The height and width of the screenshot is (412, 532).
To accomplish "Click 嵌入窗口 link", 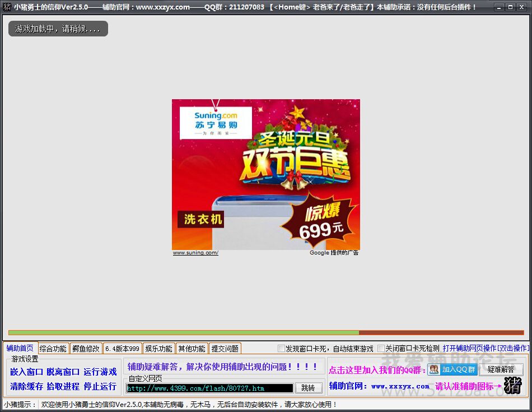I will point(26,372).
